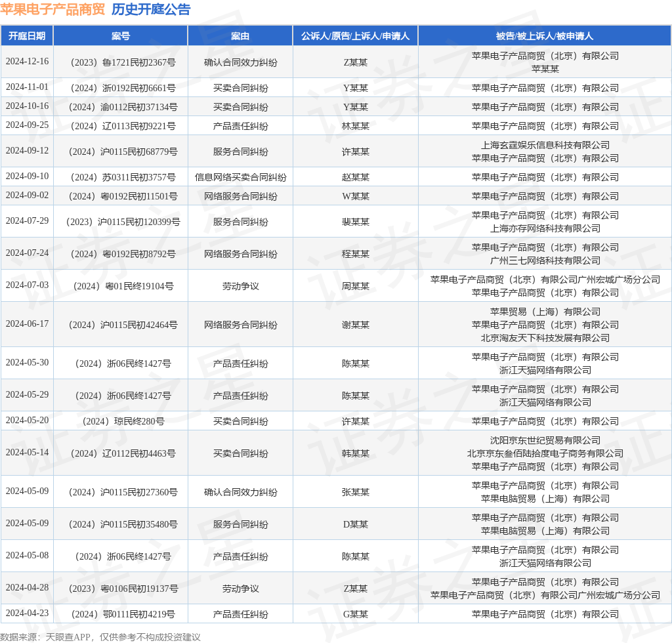Image resolution: width=672 pixels, height=643 pixels.
Task: Click the 被告/被上诉人/被申请人 column header
Action: tap(545, 36)
